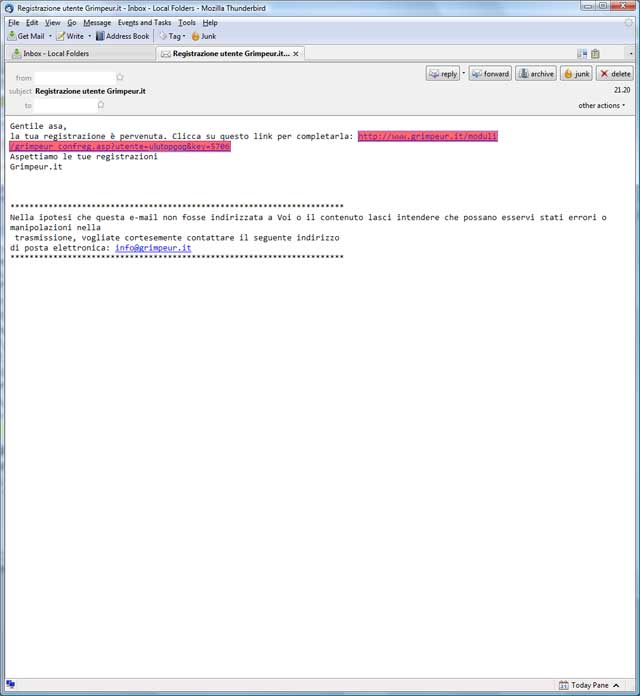This screenshot has height=696, width=640.
Task: Open the Go menu
Action: (x=72, y=23)
